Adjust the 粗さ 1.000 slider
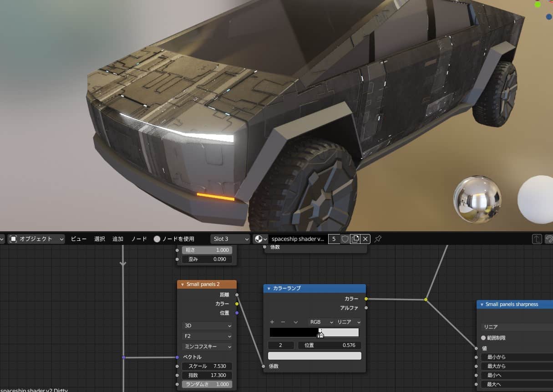Image resolution: width=553 pixels, height=392 pixels. pyautogui.click(x=207, y=250)
